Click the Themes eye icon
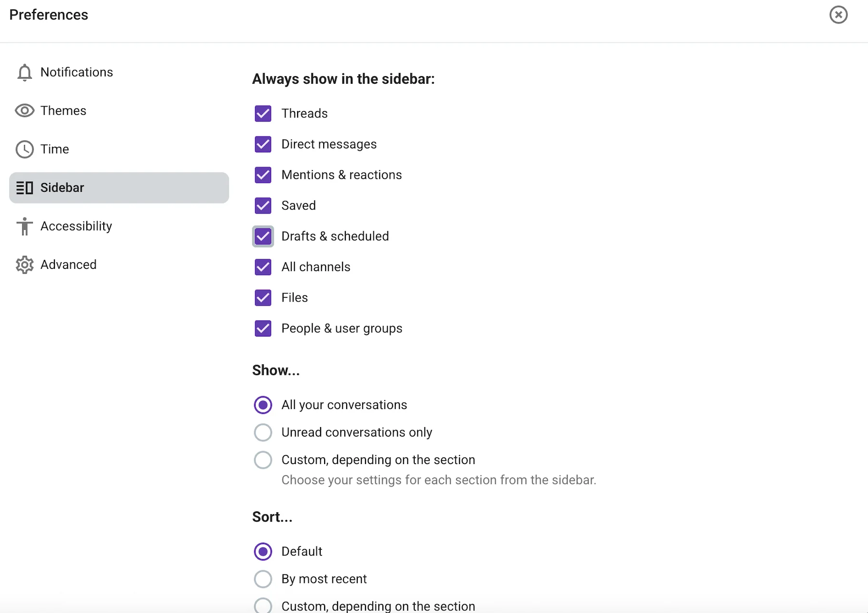Screen dimensions: 868x613 pyautogui.click(x=25, y=111)
